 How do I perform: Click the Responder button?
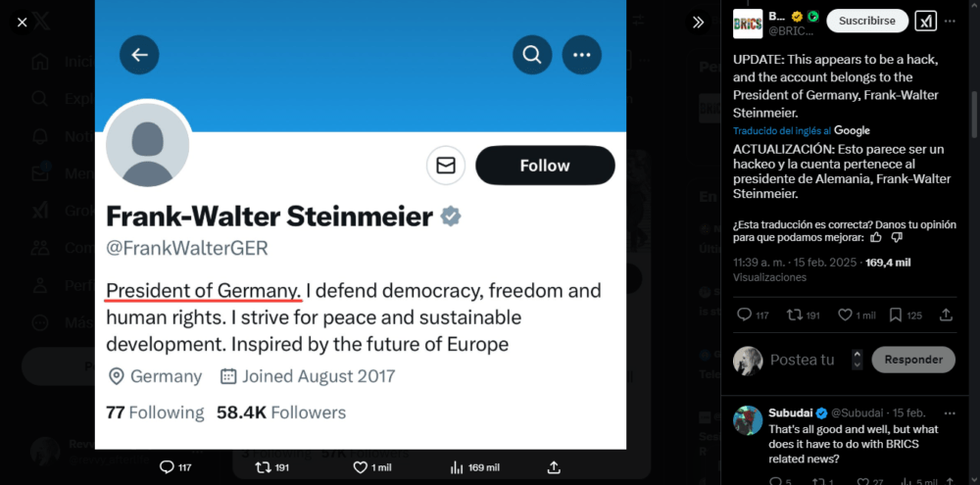pyautogui.click(x=913, y=360)
